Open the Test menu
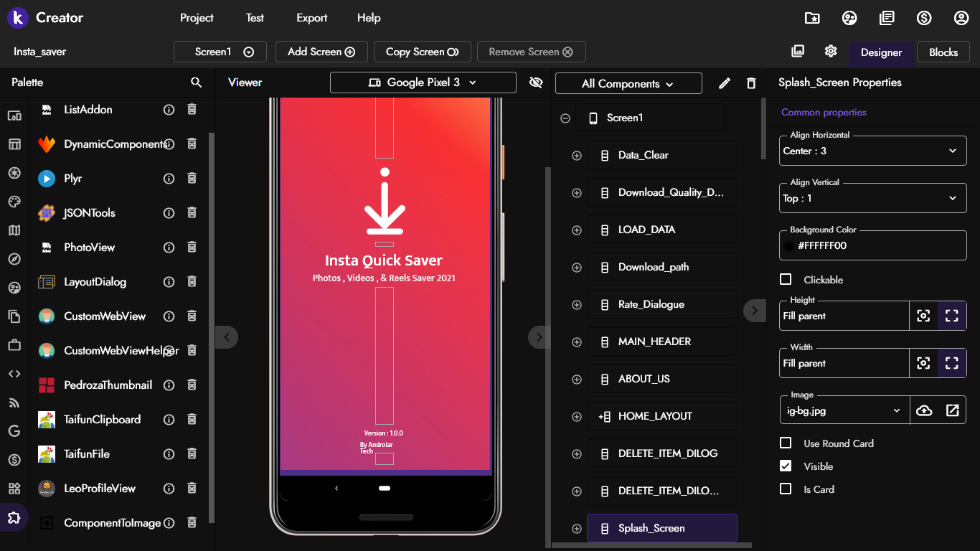 [255, 18]
